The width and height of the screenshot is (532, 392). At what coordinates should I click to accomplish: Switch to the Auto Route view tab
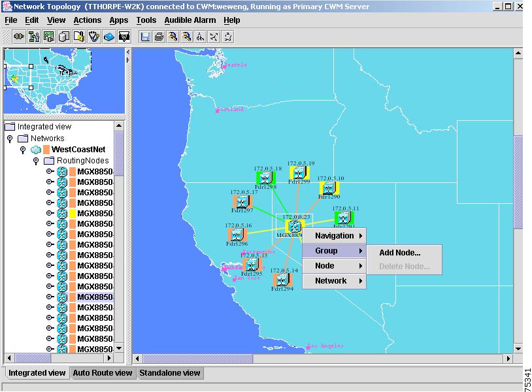(103, 373)
